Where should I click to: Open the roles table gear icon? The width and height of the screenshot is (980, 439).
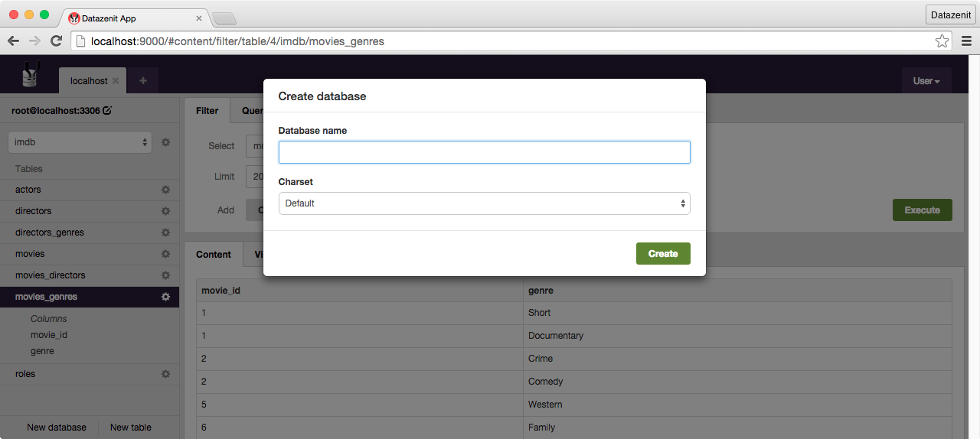tap(165, 374)
